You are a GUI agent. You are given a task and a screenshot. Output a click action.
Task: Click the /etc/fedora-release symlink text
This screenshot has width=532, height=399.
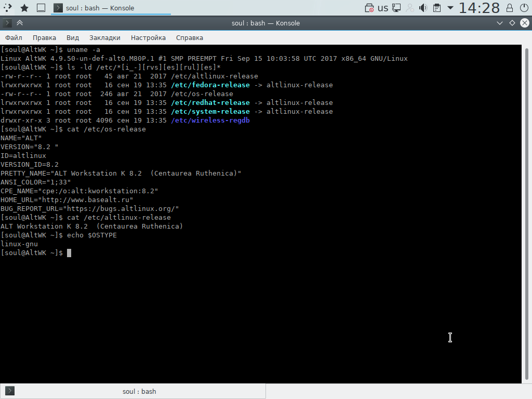(210, 85)
